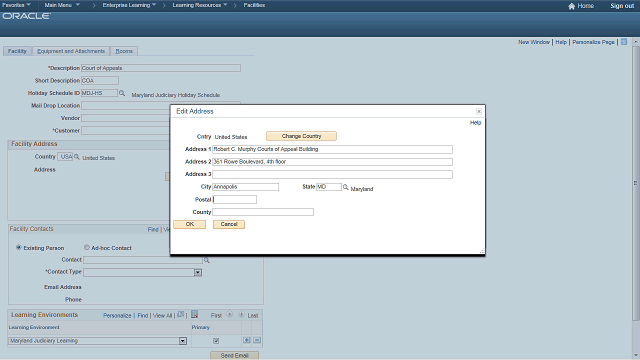
Task: Open Help link in Edit Address dialog
Action: point(476,122)
